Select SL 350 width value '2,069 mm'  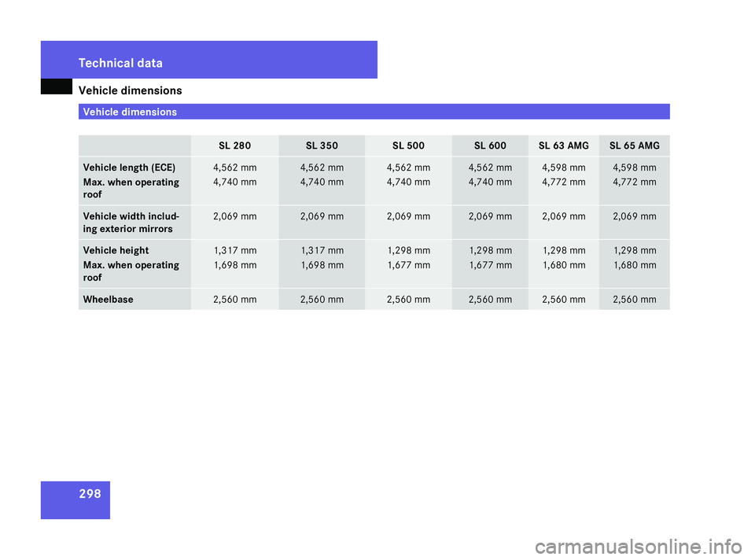(322, 216)
